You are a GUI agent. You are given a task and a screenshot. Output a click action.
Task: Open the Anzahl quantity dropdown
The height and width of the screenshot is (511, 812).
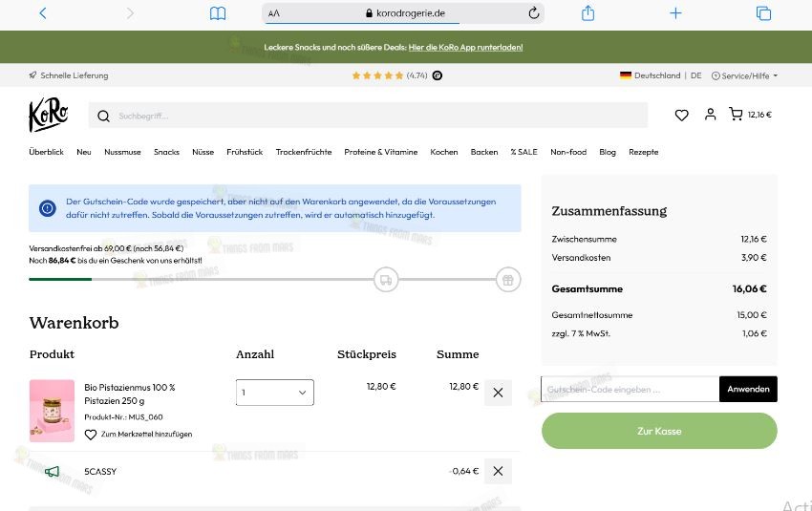click(274, 393)
